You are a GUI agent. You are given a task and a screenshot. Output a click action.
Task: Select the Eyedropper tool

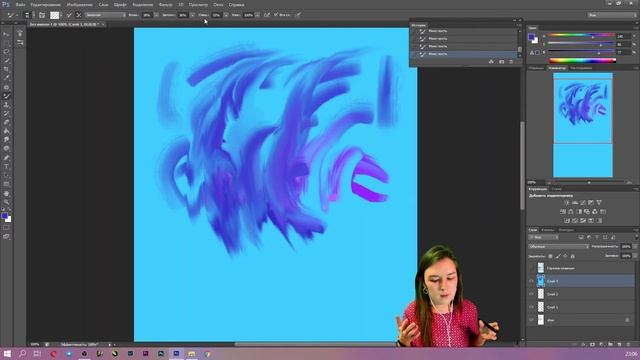click(6, 78)
